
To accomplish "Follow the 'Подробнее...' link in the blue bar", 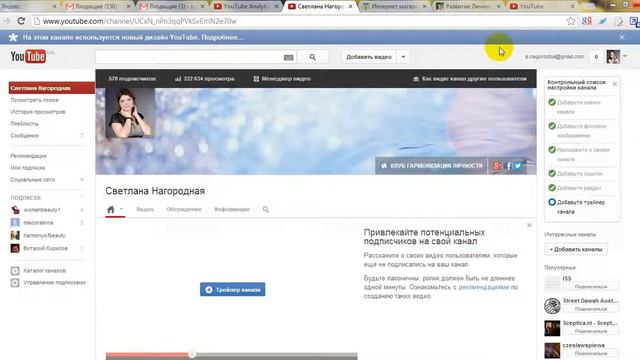I will click(x=222, y=37).
